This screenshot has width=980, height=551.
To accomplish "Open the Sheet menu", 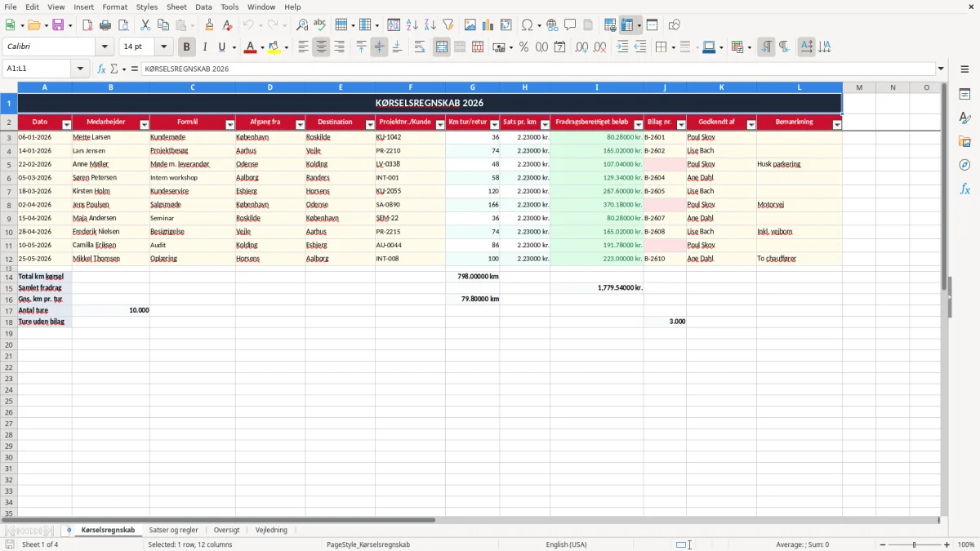I will (x=176, y=7).
